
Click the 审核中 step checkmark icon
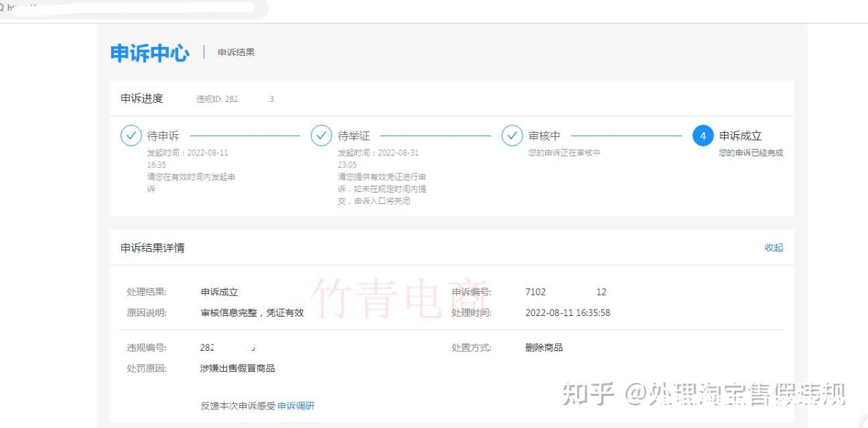(x=512, y=136)
